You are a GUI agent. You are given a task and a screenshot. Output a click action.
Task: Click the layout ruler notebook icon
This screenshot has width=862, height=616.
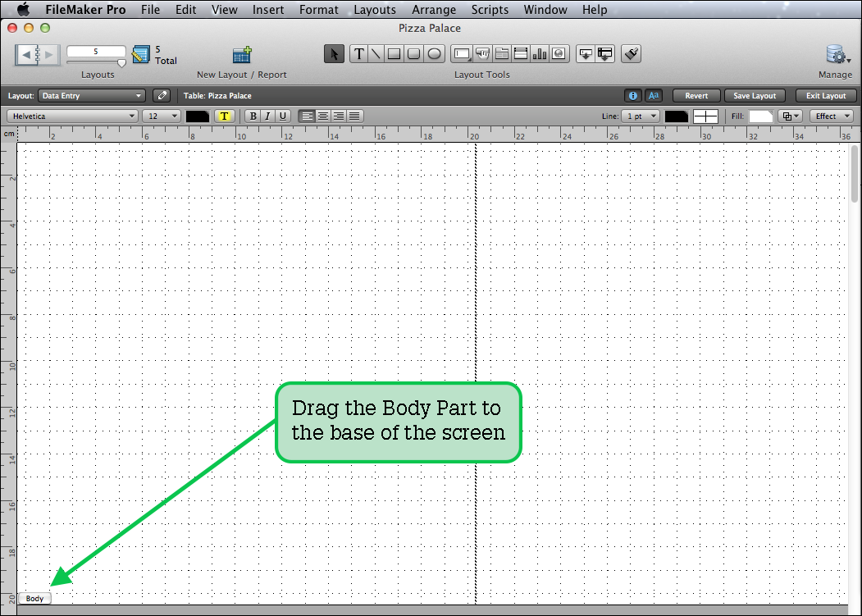click(141, 54)
